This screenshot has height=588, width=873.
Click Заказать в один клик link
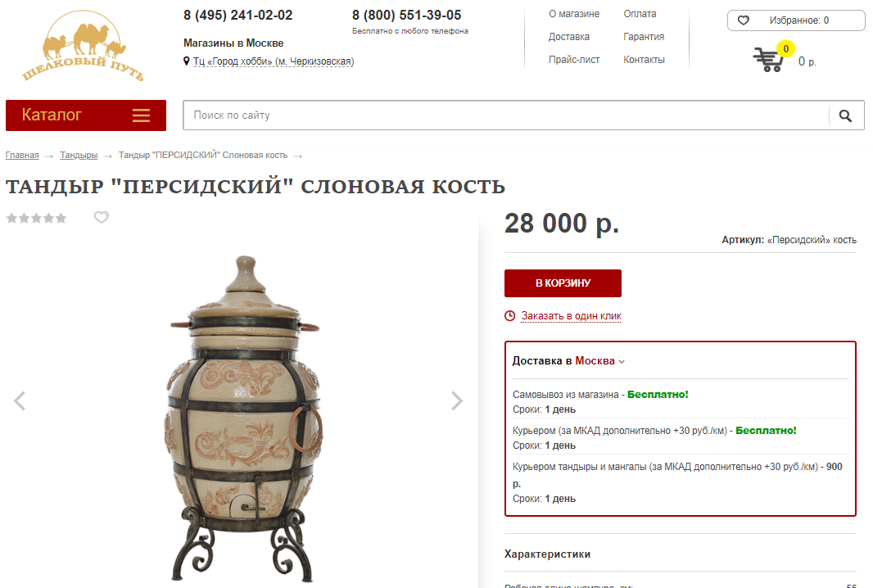click(572, 316)
